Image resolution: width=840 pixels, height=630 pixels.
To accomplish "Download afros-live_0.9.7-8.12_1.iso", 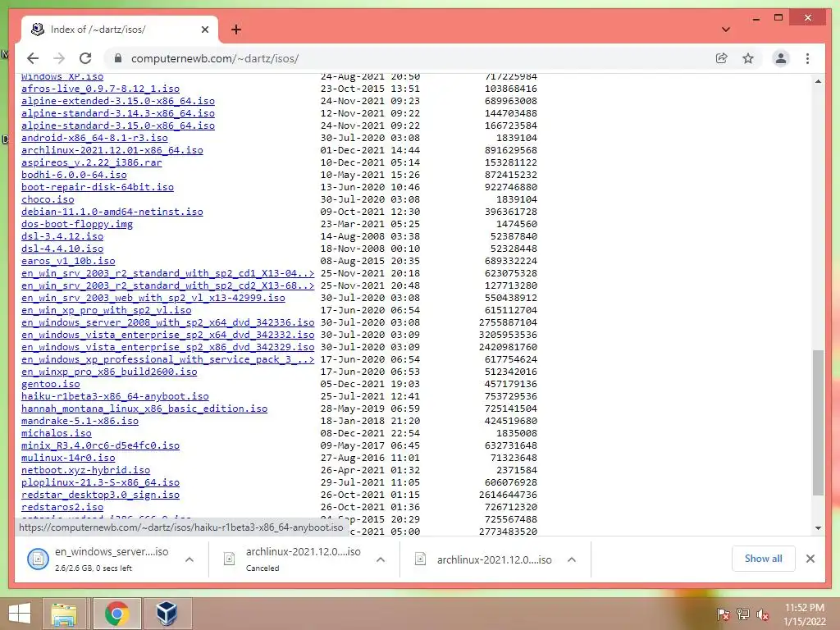I will (x=100, y=89).
